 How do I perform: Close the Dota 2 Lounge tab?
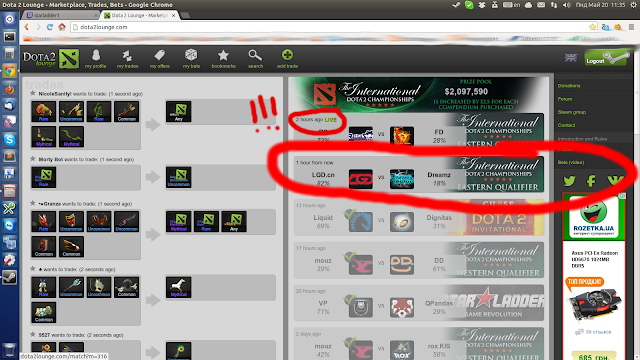173,15
